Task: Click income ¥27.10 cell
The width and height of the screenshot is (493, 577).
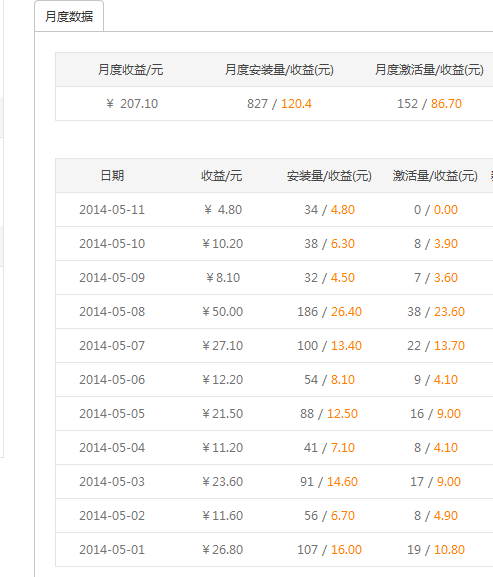Action: (x=223, y=346)
